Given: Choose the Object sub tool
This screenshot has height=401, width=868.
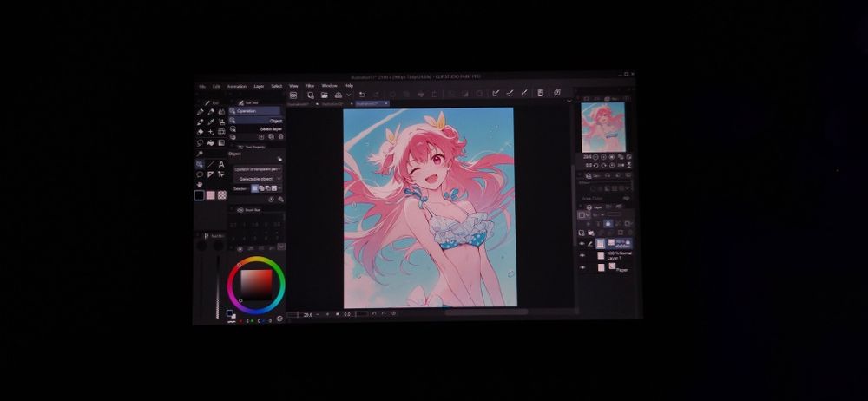Looking at the screenshot, I should [257, 120].
